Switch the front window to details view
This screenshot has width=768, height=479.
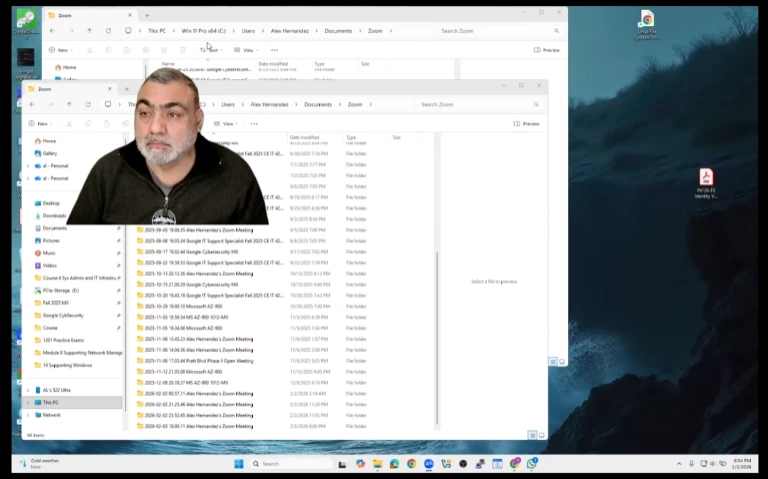coord(532,435)
